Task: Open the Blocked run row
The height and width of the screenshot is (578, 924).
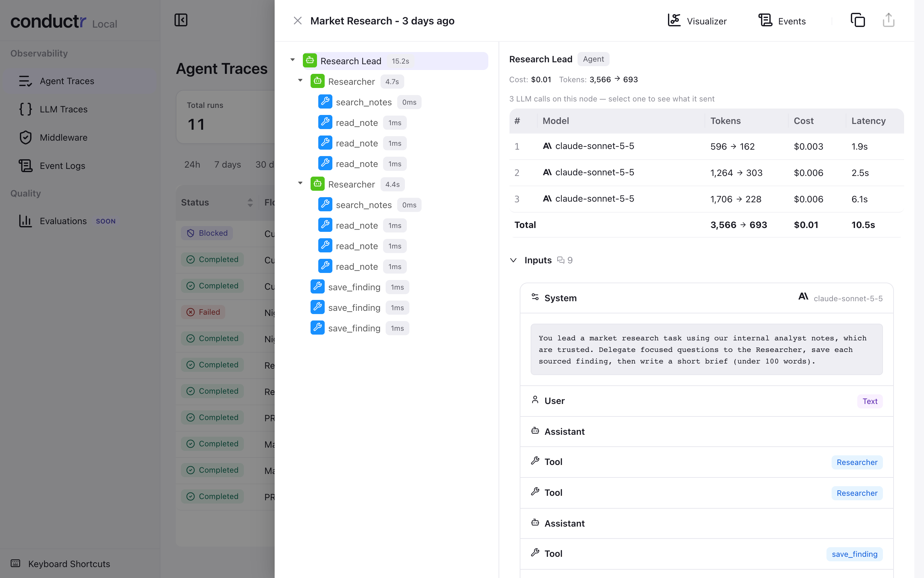Action: point(225,233)
